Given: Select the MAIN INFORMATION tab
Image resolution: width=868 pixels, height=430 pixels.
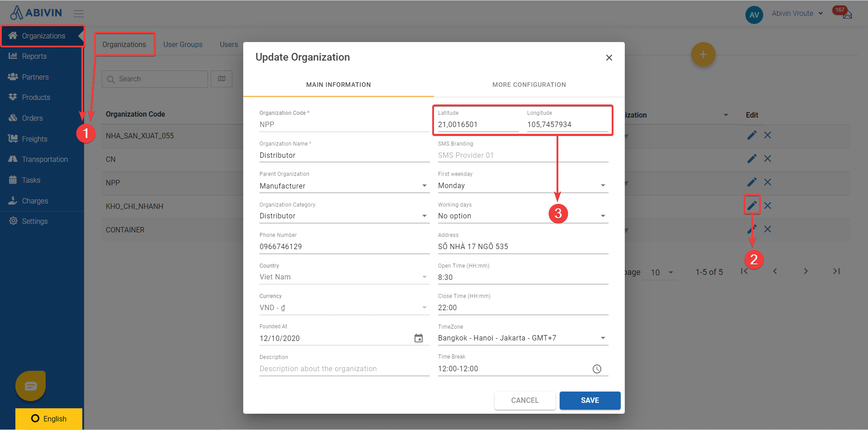Looking at the screenshot, I should (339, 85).
